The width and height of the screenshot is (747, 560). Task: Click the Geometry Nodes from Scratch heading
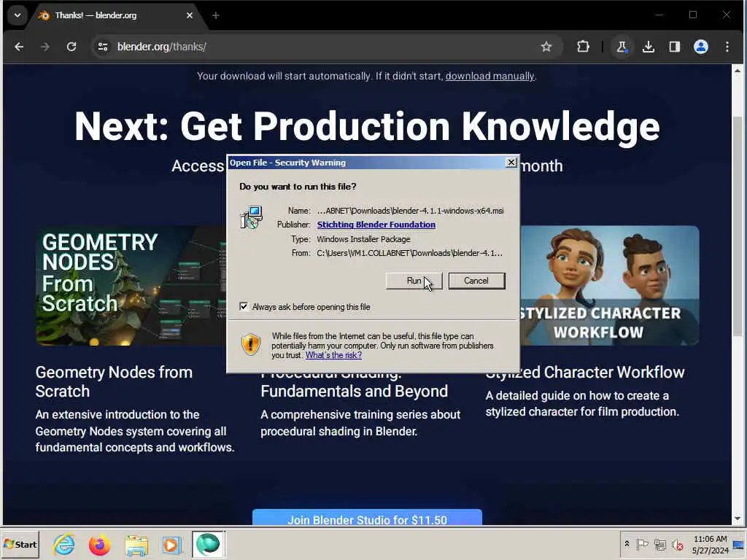point(114,381)
